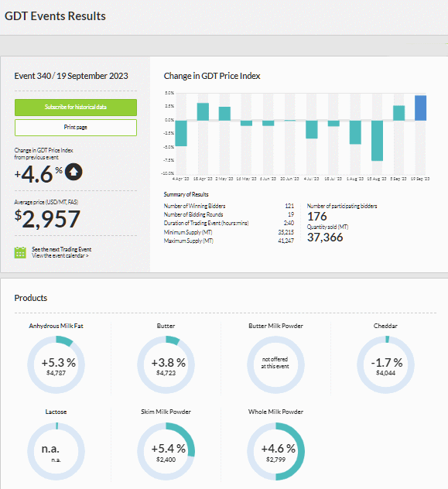Select the 18 Jul '23 bar in the chart
The image size is (448, 489).
[x=333, y=124]
